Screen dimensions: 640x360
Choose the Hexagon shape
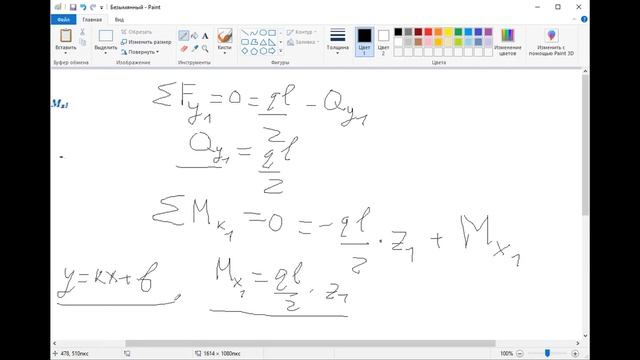(263, 51)
